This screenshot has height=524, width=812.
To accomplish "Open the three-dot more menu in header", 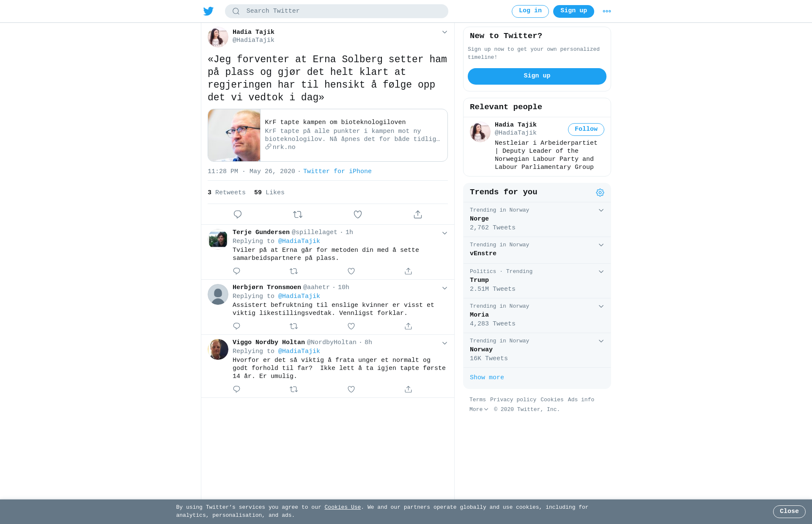I will pyautogui.click(x=607, y=11).
